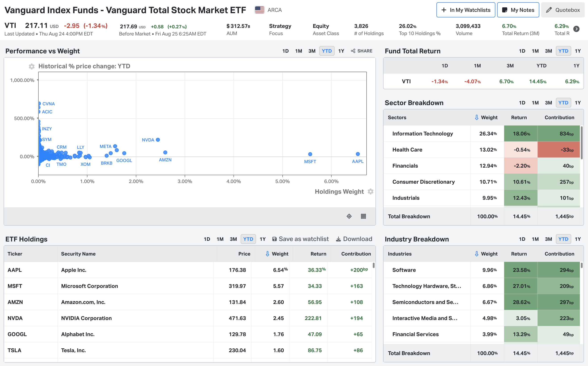Select 1M period in ETF Holdings
Screen dimensions: 588x366
[x=220, y=239]
